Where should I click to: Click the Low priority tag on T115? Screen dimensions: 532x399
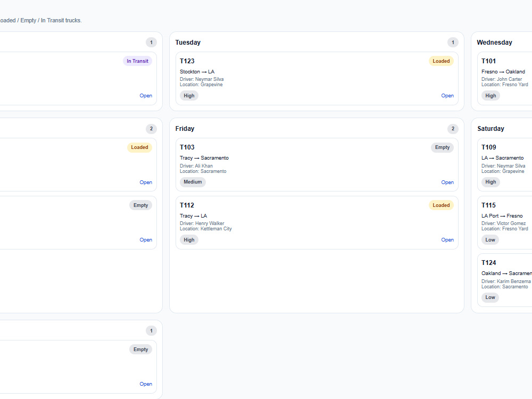click(x=490, y=240)
